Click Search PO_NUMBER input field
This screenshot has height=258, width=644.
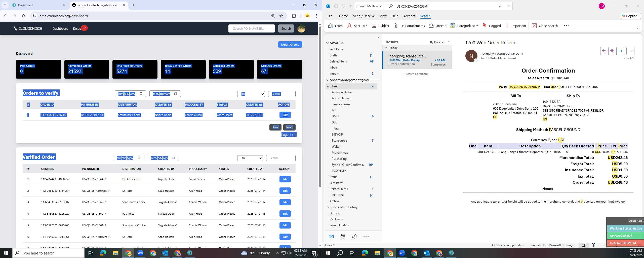click(252, 28)
